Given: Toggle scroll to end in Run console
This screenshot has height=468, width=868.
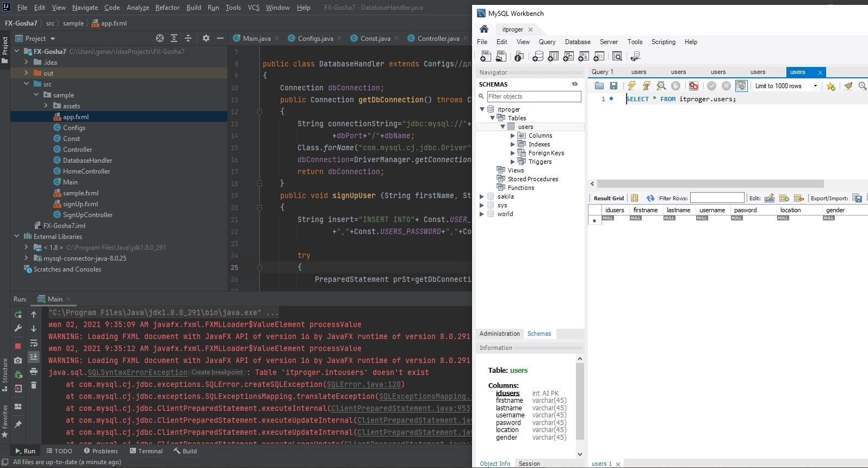Looking at the screenshot, I should [34, 356].
